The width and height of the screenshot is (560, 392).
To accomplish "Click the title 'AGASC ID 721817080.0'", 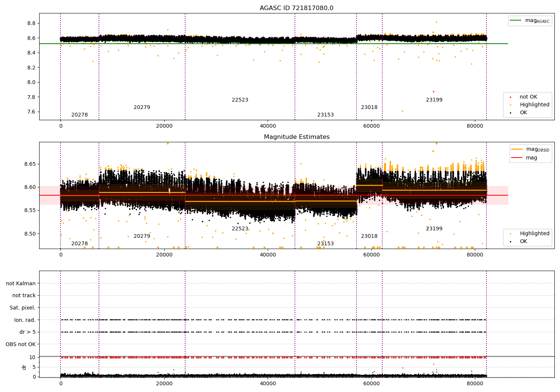I will (297, 8).
